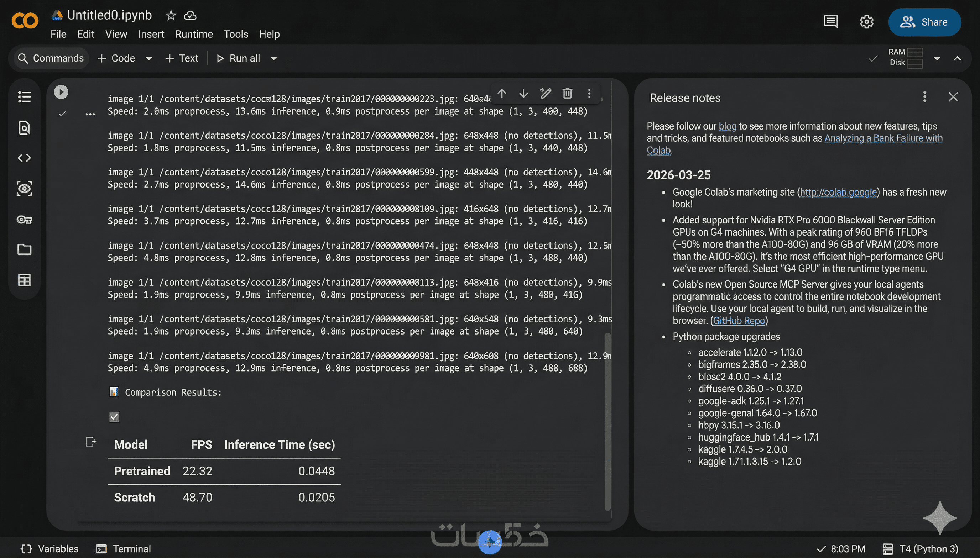The width and height of the screenshot is (980, 558).
Task: Click the Share button
Action: click(x=924, y=22)
